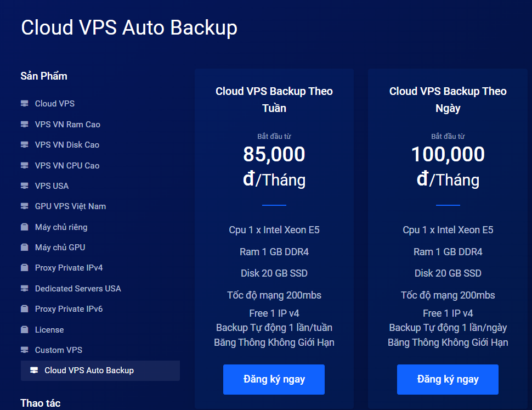532x410 pixels.
Task: Click the icon in the active Cloud VPS Auto Backup item
Action: pyautogui.click(x=34, y=370)
